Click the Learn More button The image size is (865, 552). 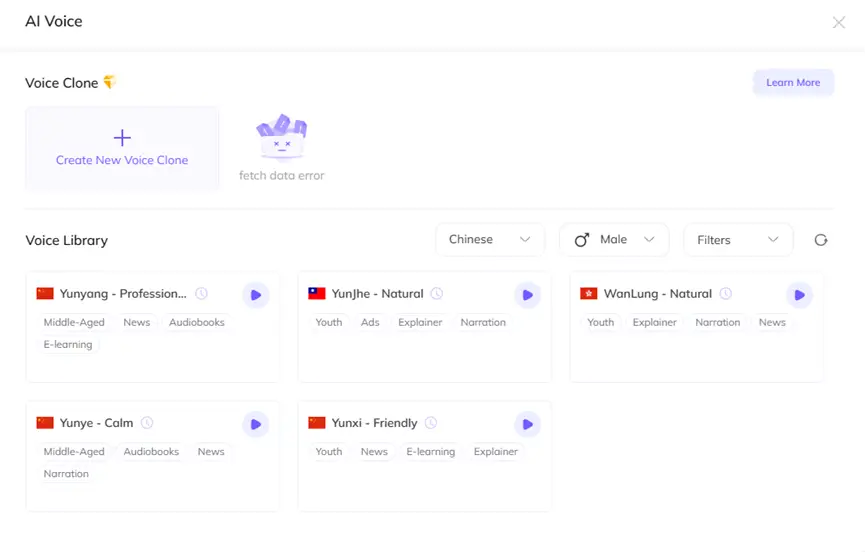coord(793,83)
